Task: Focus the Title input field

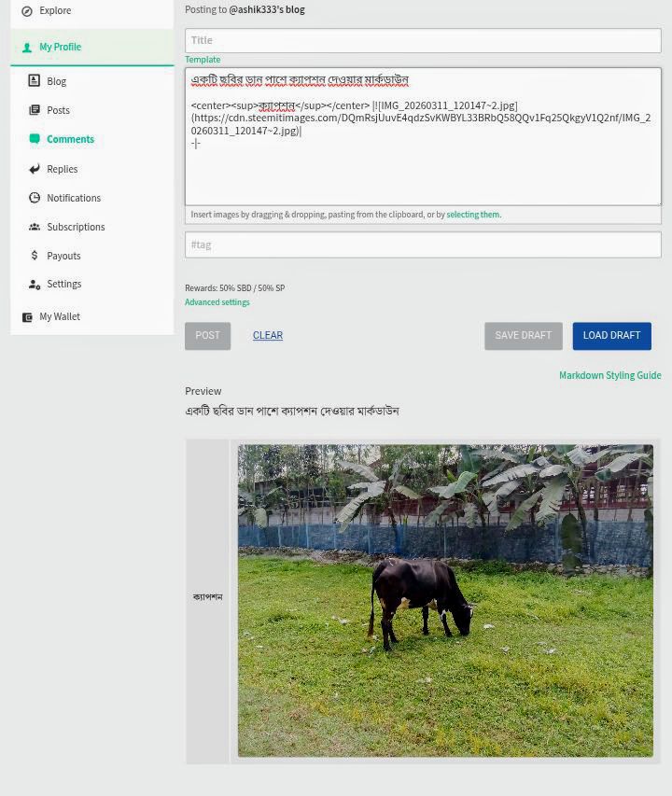Action: [x=423, y=41]
